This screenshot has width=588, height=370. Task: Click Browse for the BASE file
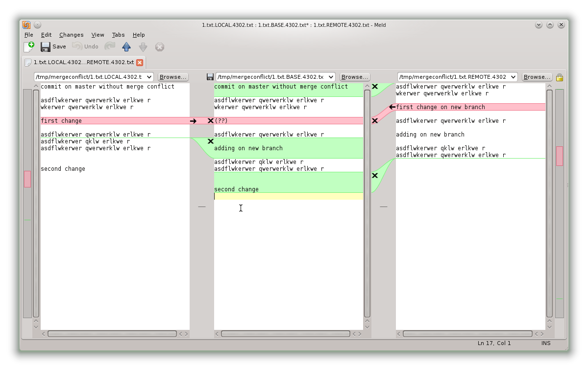[355, 77]
